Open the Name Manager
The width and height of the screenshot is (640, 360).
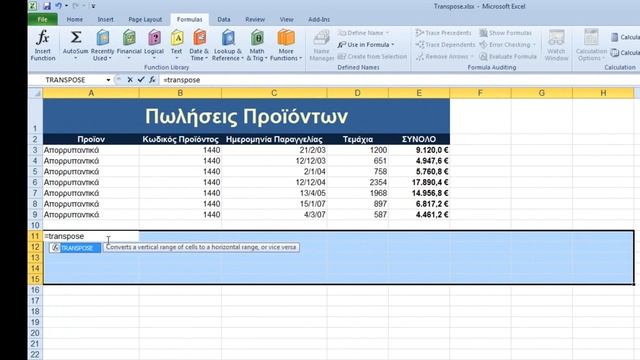pyautogui.click(x=322, y=46)
